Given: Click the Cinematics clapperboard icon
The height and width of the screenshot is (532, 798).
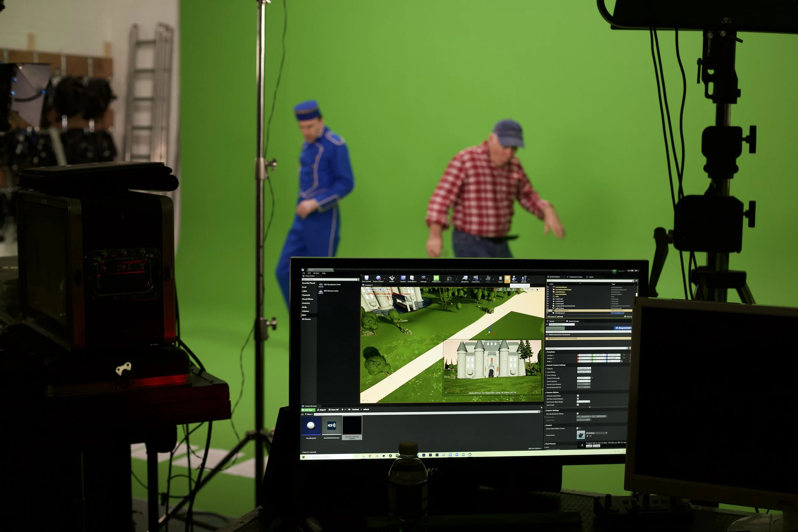Looking at the screenshot, I should 476,279.
